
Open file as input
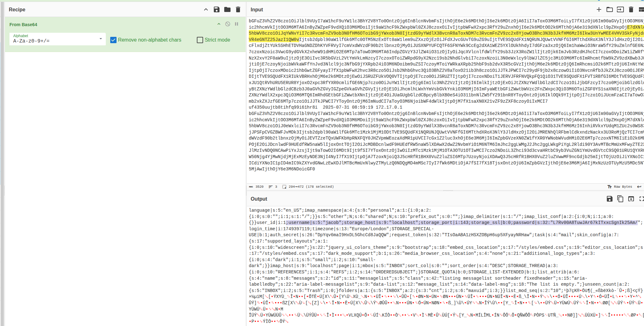(620, 9)
